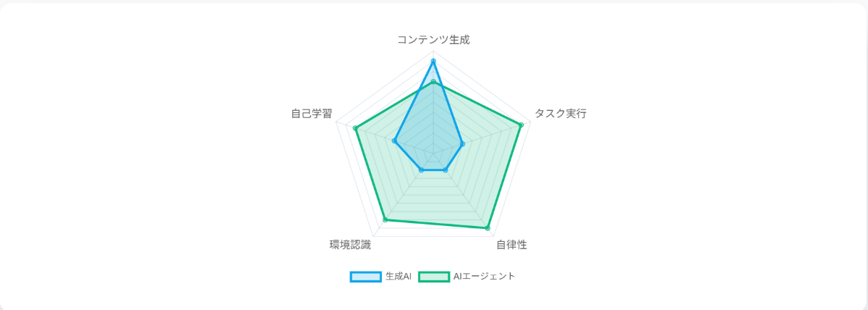Viewport: 868px width, 310px height.
Task: Click the タスク実行 axis label
Action: point(560,113)
